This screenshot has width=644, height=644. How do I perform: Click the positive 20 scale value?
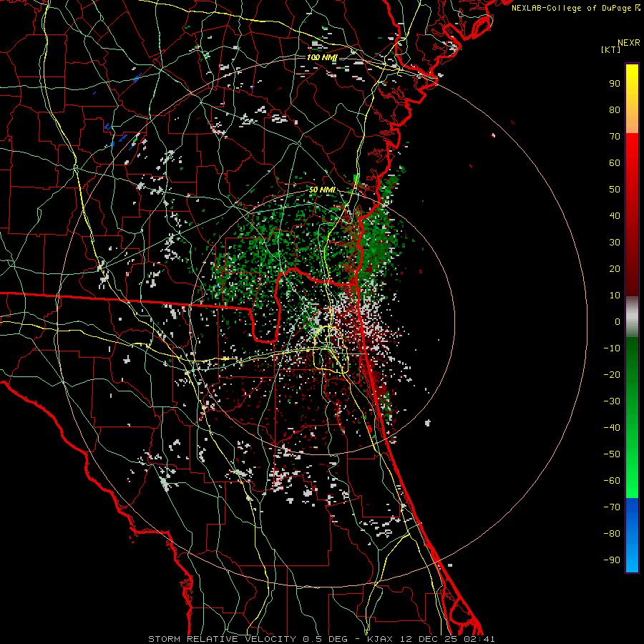tap(615, 269)
